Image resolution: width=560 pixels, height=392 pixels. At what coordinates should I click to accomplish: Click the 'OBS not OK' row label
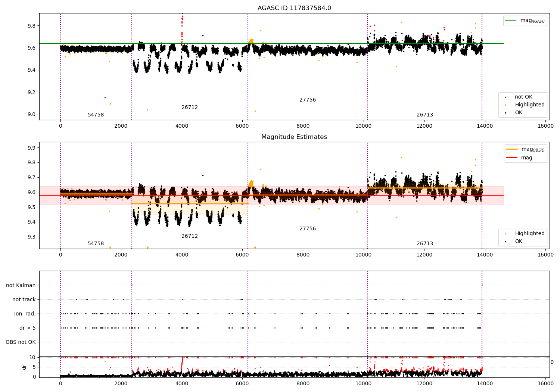(x=21, y=342)
